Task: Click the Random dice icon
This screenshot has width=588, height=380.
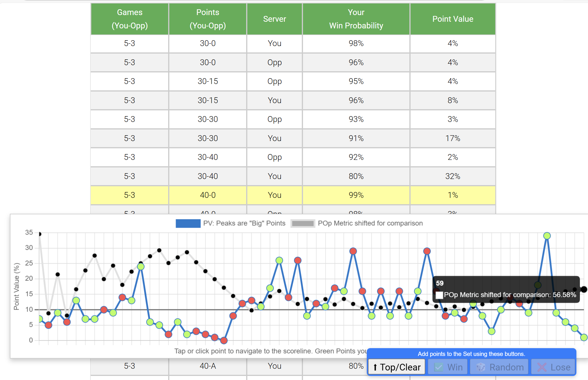Action: 481,367
